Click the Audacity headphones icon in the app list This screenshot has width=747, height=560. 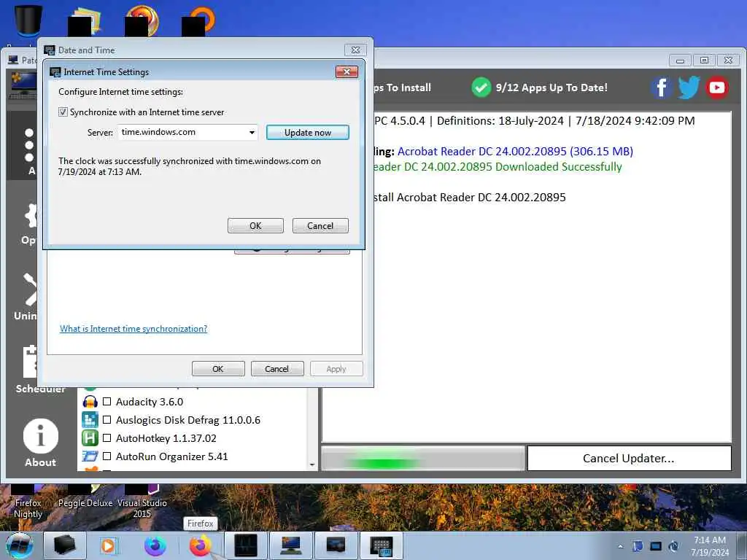pos(90,402)
